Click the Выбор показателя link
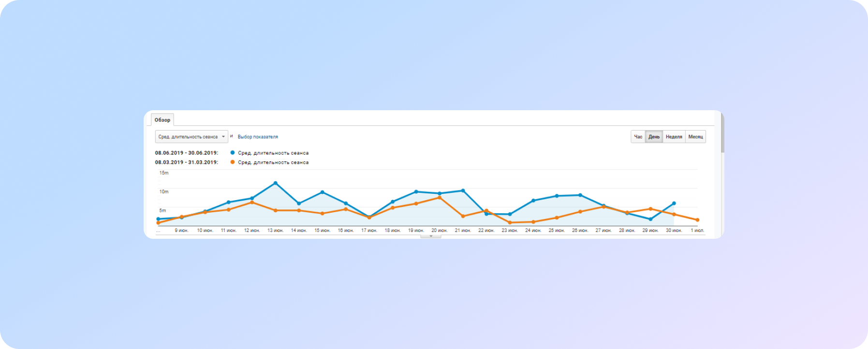The height and width of the screenshot is (349, 868). [258, 137]
